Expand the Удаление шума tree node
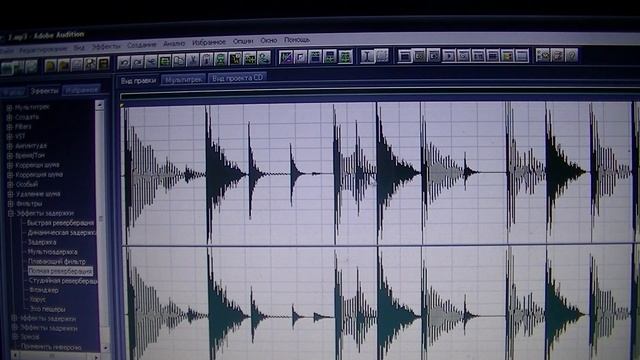The image size is (640, 360). pos(11,194)
